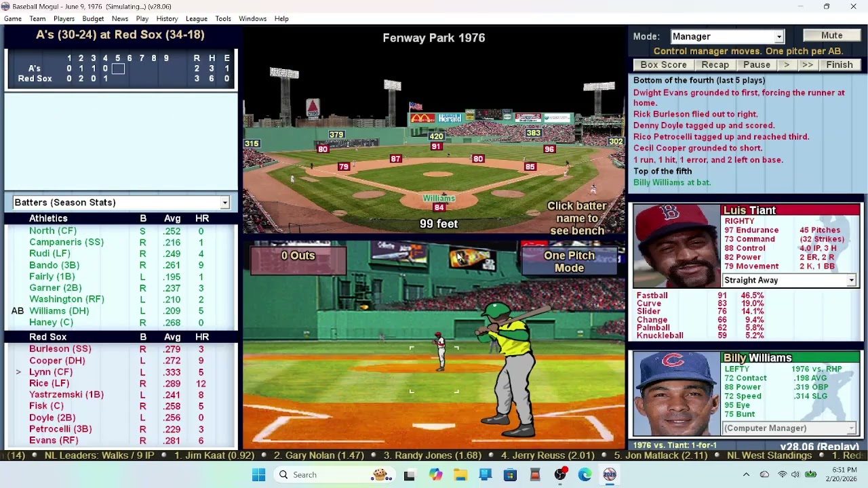Select Fairly (1B) in lineup
This screenshot has height=488, width=868.
[x=52, y=277]
